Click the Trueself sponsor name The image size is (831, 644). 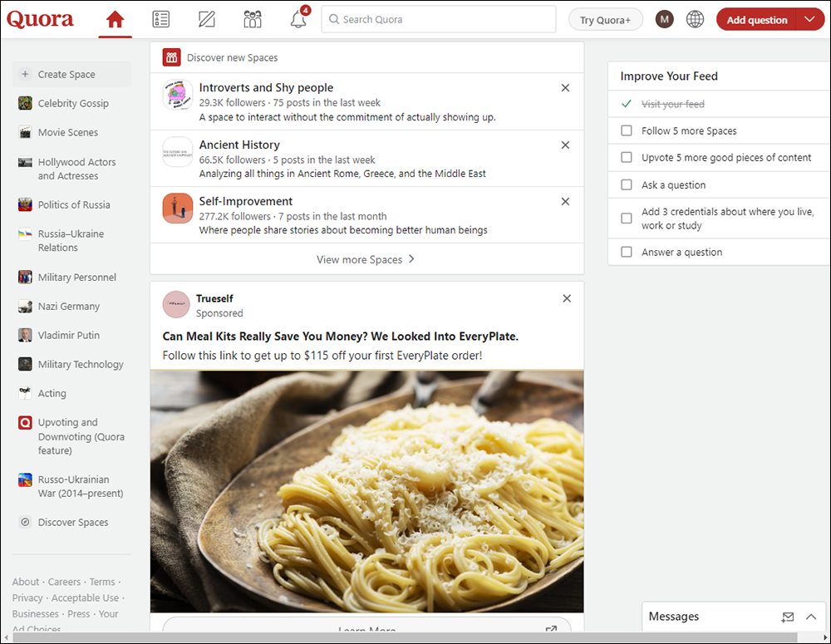pyautogui.click(x=214, y=298)
